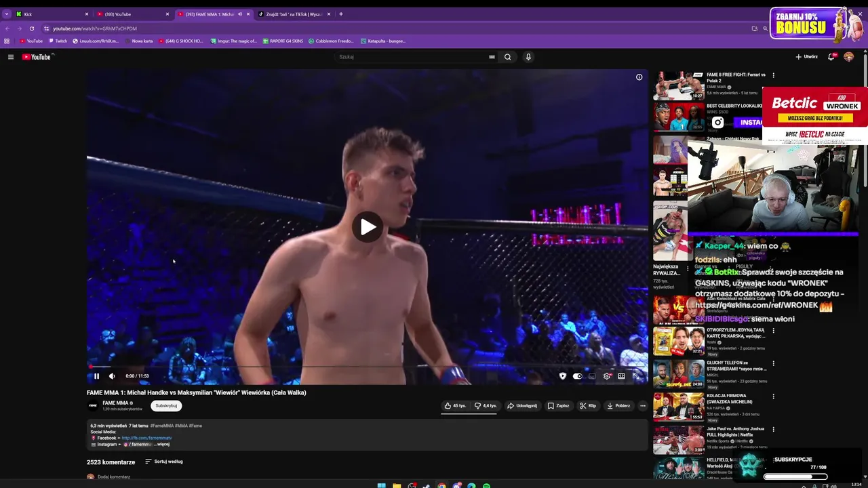Open the FAME 8 FREE FIGHT video thumbnail
Screen dimensions: 868x488
point(678,85)
